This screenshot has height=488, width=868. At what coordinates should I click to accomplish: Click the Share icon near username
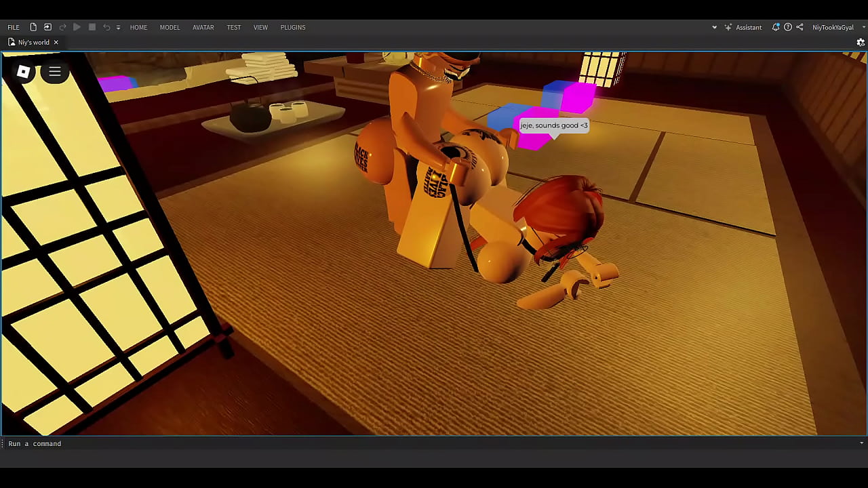click(x=800, y=27)
